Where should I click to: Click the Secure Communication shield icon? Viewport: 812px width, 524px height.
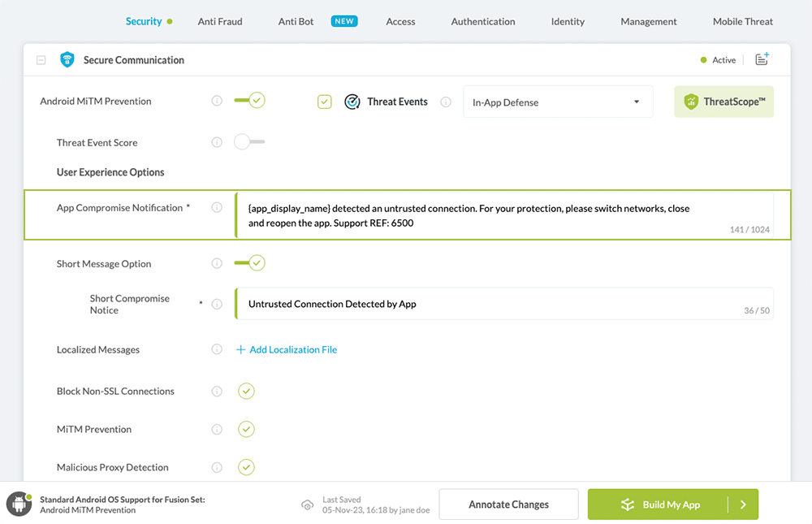[67, 60]
